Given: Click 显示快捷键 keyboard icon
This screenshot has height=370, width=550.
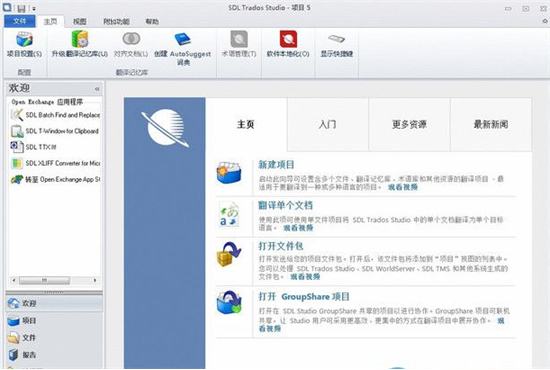Looking at the screenshot, I should [336, 39].
